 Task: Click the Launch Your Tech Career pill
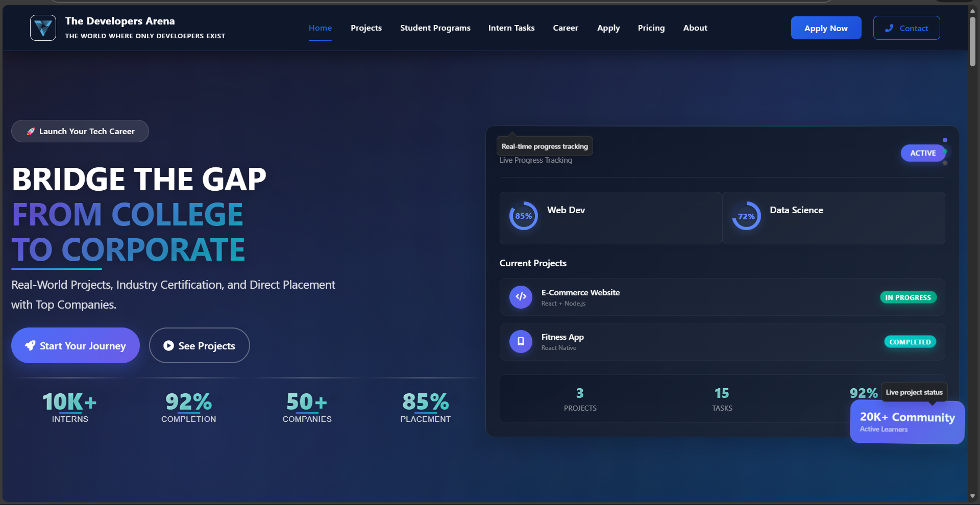(x=80, y=131)
